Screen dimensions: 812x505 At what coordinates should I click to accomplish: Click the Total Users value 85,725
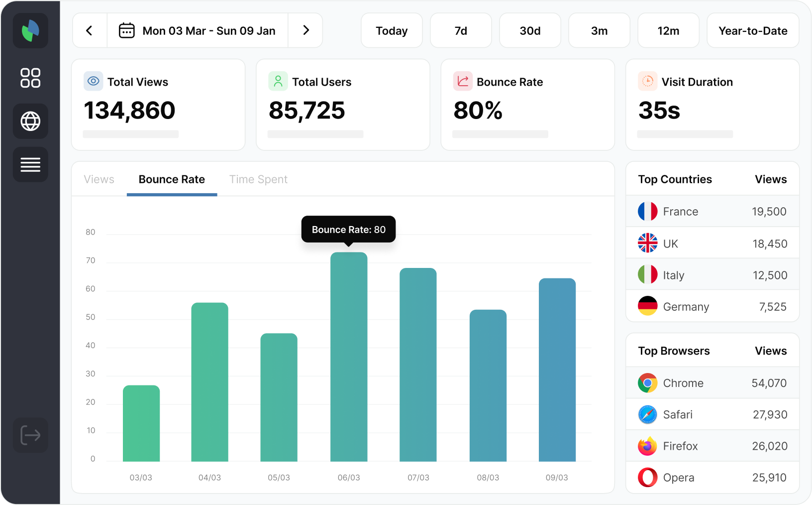pos(306,111)
